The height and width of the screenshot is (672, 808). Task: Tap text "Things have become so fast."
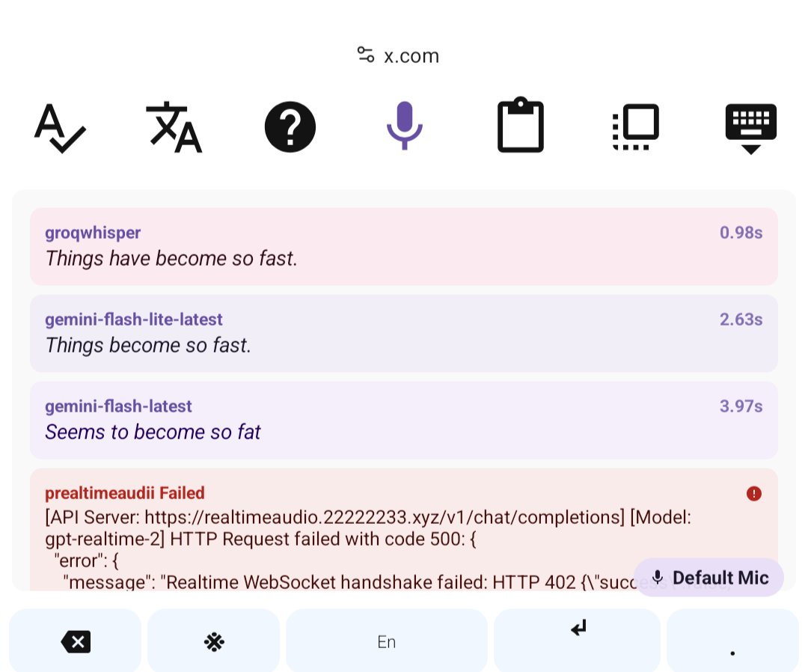pos(171,259)
